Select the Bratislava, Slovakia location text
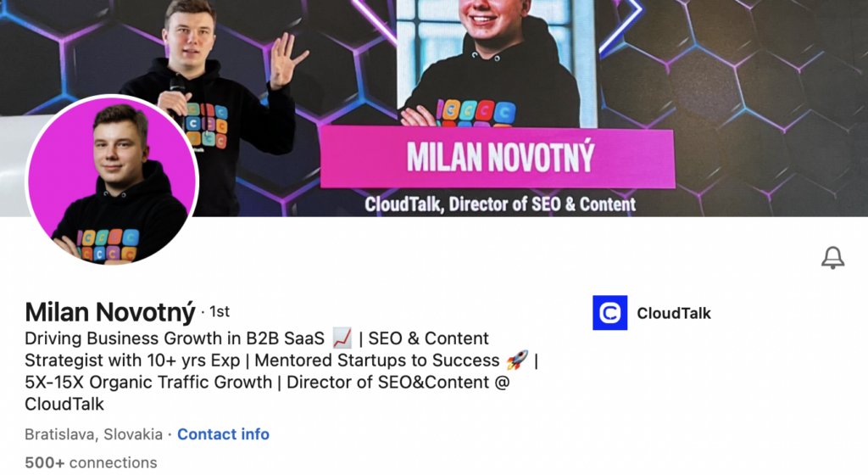Image resolution: width=868 pixels, height=475 pixels. pos(93,434)
